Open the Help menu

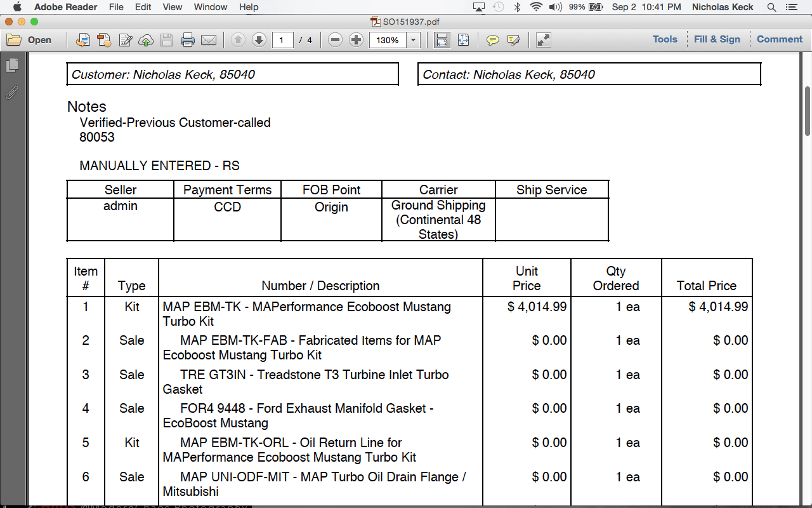[249, 7]
